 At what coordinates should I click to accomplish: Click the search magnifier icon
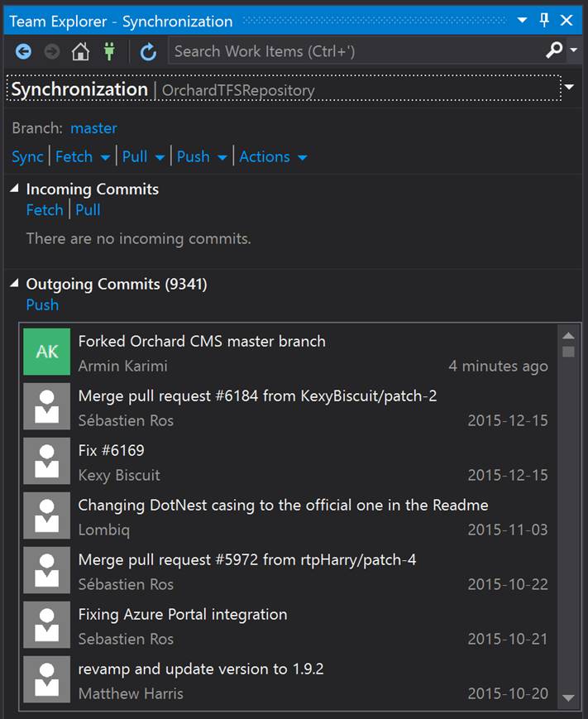point(554,50)
